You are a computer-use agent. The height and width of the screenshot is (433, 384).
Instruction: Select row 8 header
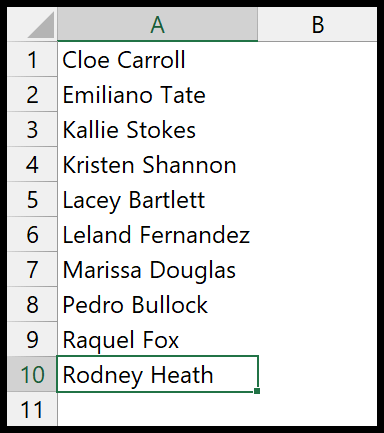pyautogui.click(x=32, y=304)
